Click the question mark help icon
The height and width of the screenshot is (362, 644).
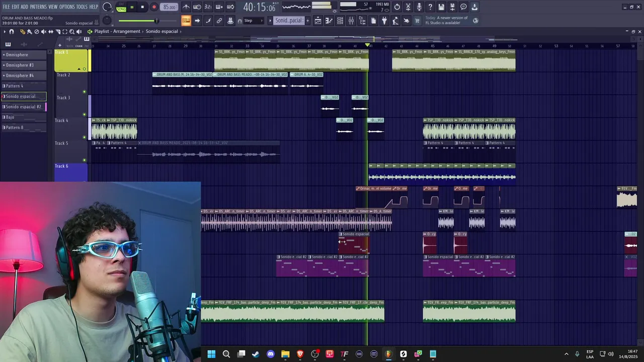pos(430,7)
